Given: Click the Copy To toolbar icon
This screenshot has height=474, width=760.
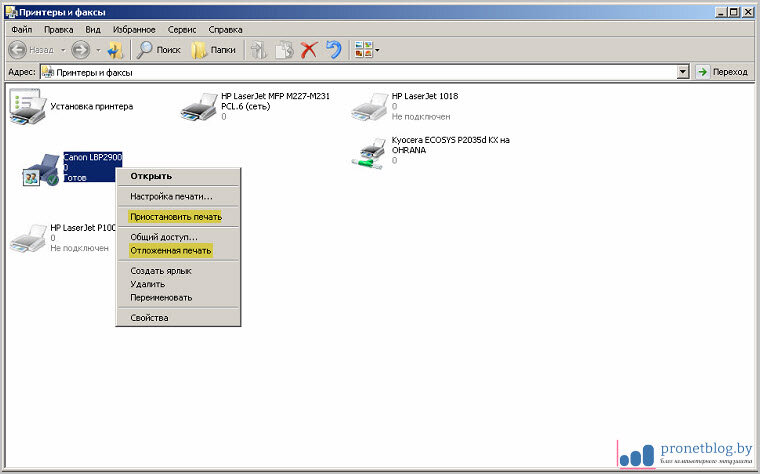Looking at the screenshot, I should tap(284, 49).
